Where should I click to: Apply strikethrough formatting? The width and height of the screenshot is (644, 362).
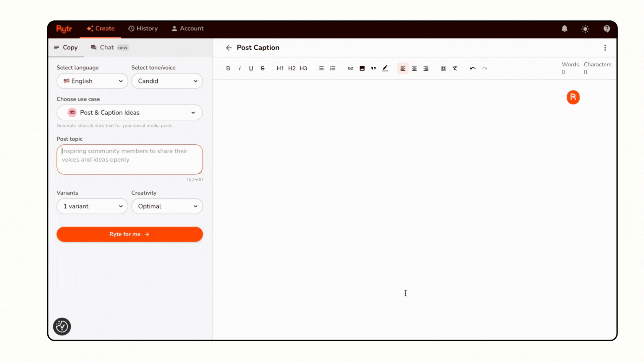(x=263, y=68)
